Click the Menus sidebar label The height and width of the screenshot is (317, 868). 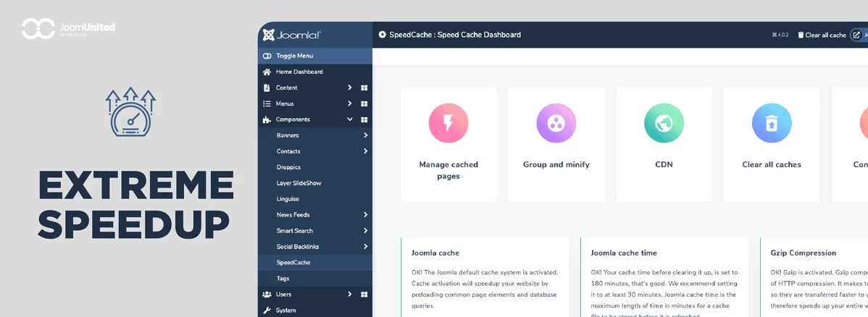click(285, 103)
